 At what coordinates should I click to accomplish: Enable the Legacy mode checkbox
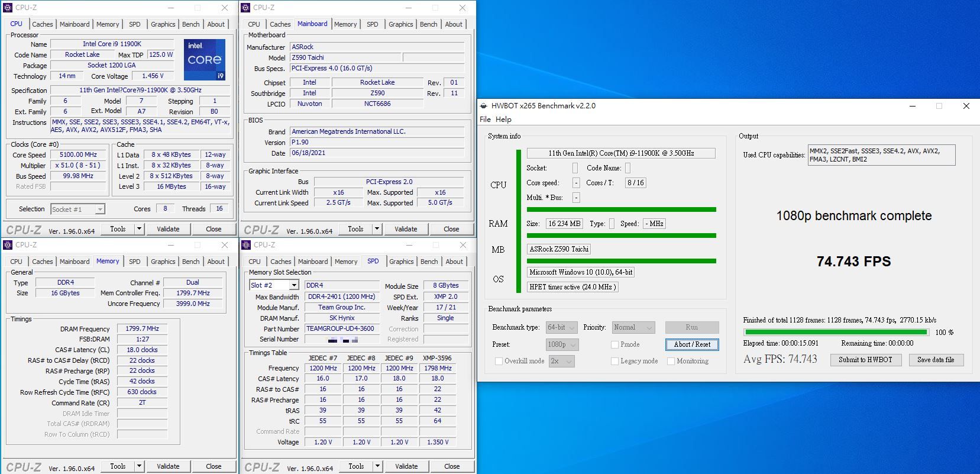[x=615, y=361]
